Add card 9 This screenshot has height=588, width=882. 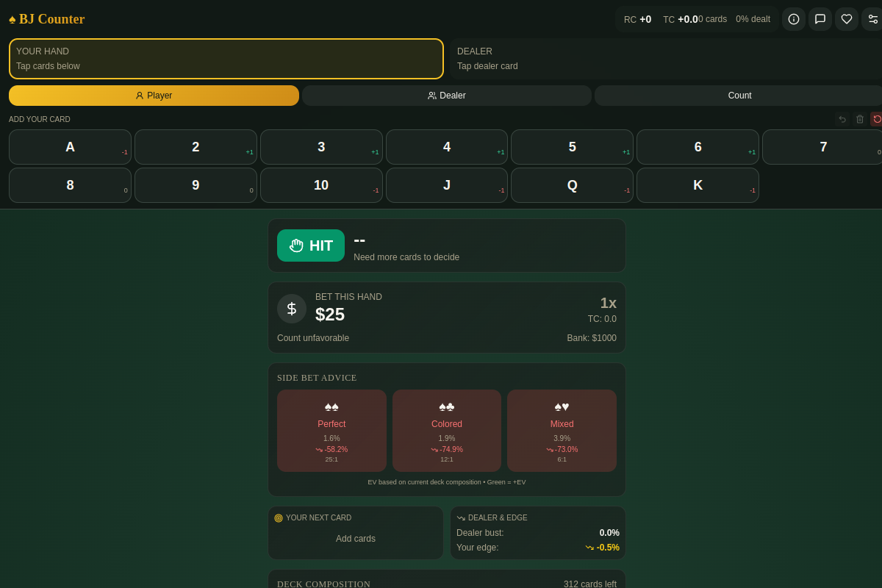pyautogui.click(x=196, y=185)
